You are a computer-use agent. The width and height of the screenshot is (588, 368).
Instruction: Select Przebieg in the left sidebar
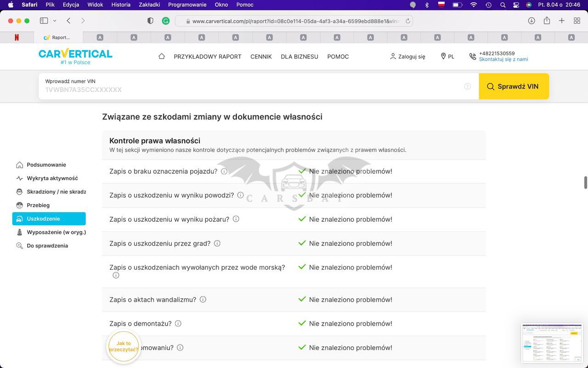point(38,205)
